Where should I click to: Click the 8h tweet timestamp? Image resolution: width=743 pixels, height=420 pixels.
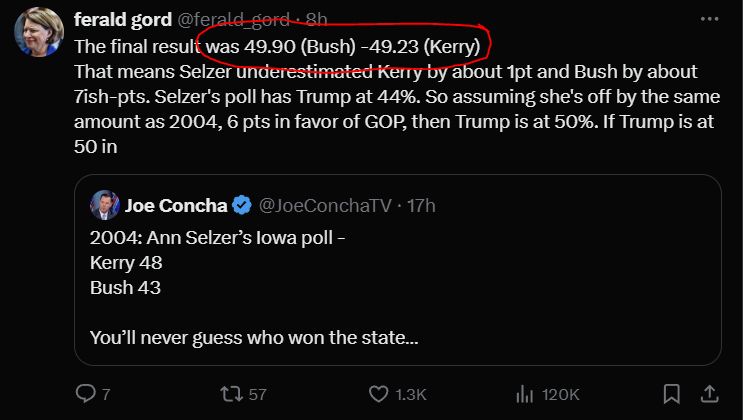(316, 19)
